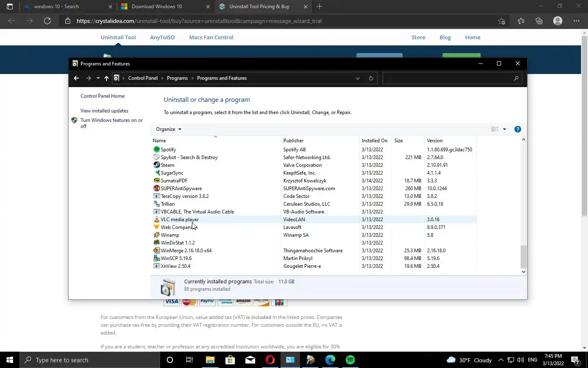Image resolution: width=588 pixels, height=368 pixels.
Task: Open Macs Fan Control menu item
Action: point(211,37)
